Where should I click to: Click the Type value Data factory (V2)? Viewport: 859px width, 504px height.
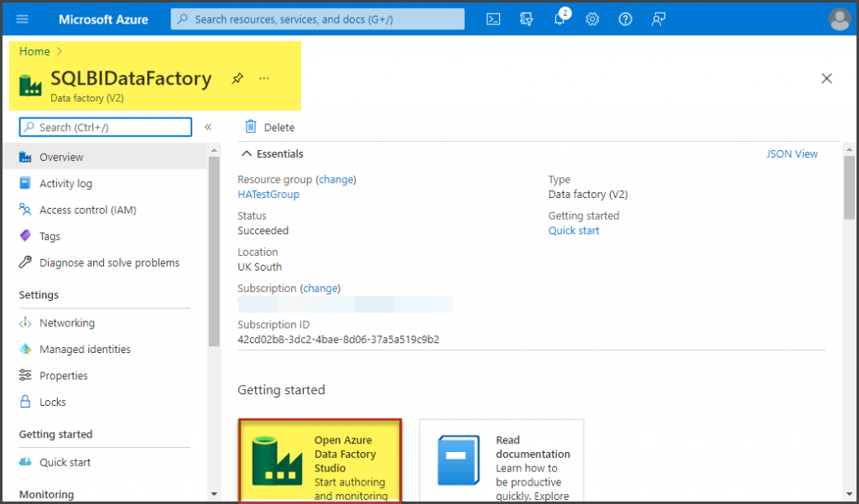[x=588, y=195]
